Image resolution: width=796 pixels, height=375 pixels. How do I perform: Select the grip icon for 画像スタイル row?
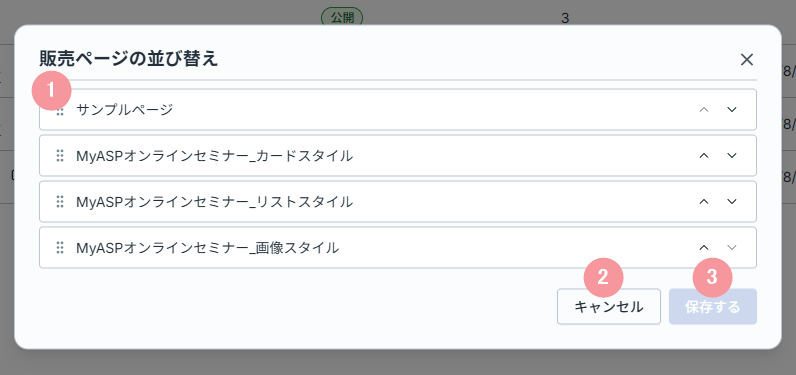[60, 248]
